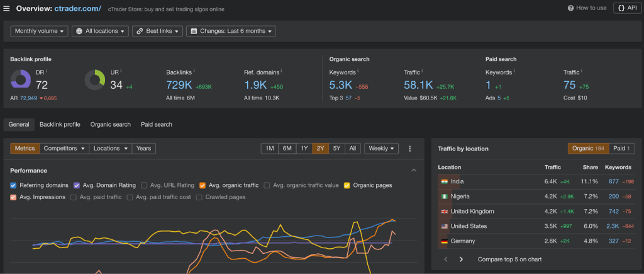Click the Paid search Traffic info icon
This screenshot has height=274, width=644.
pyautogui.click(x=582, y=71)
